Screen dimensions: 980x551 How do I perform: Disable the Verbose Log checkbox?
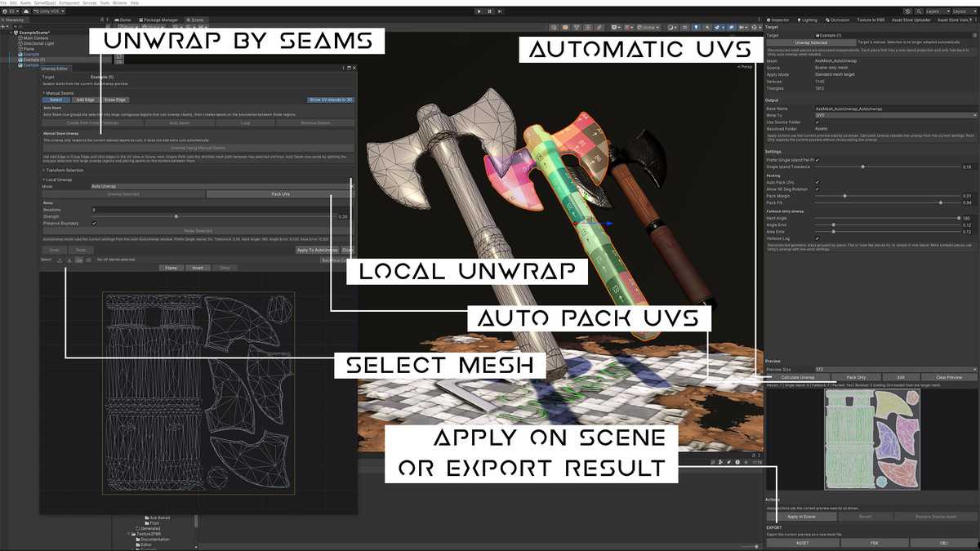pyautogui.click(x=817, y=238)
